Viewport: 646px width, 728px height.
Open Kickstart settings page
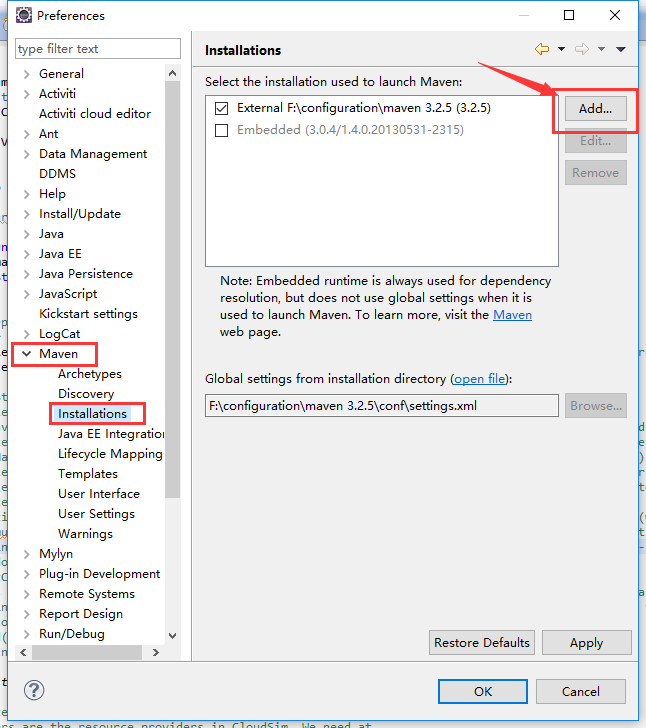coord(88,314)
